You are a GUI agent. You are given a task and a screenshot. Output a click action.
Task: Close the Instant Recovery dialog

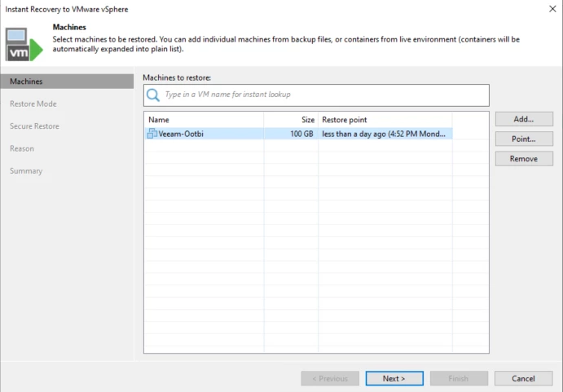click(552, 9)
